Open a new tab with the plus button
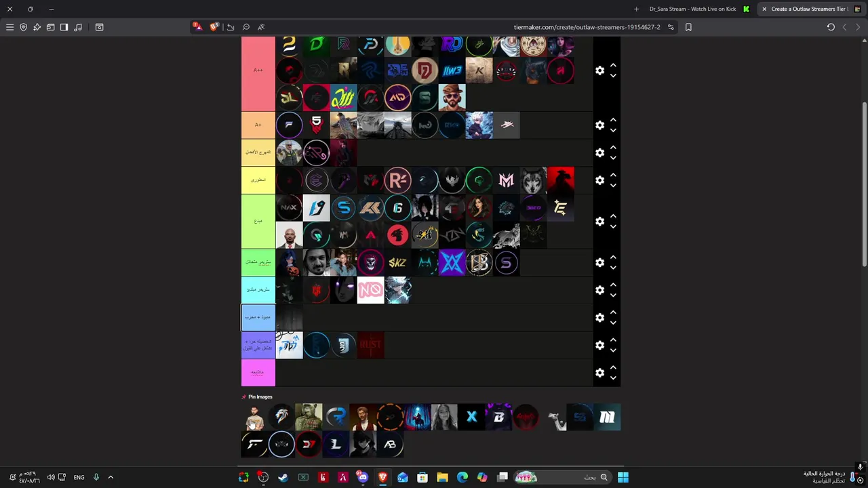Screen dimensions: 868x488 636,9
